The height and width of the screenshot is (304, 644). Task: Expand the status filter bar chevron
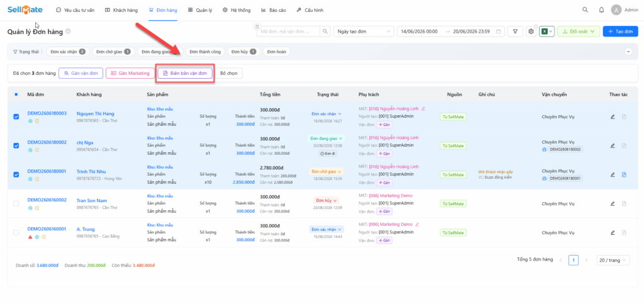(628, 52)
